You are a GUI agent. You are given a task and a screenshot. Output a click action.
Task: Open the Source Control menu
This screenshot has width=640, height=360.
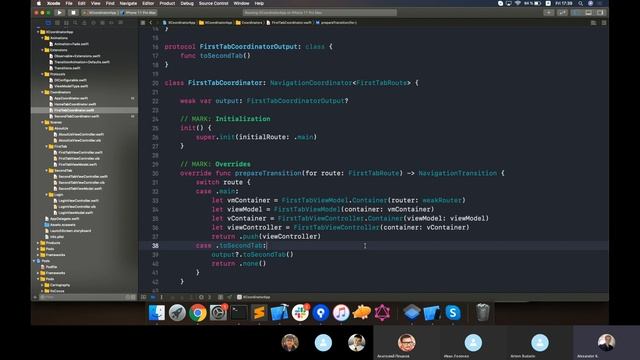213,3
